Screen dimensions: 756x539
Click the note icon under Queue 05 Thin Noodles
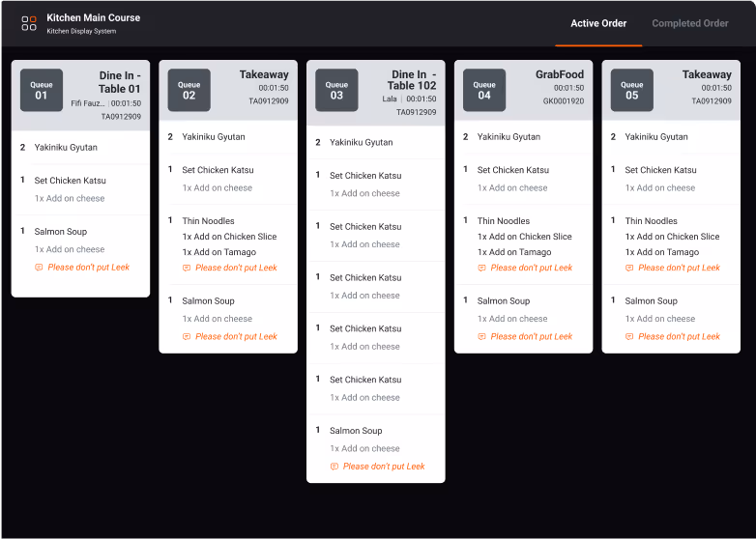pyautogui.click(x=629, y=268)
